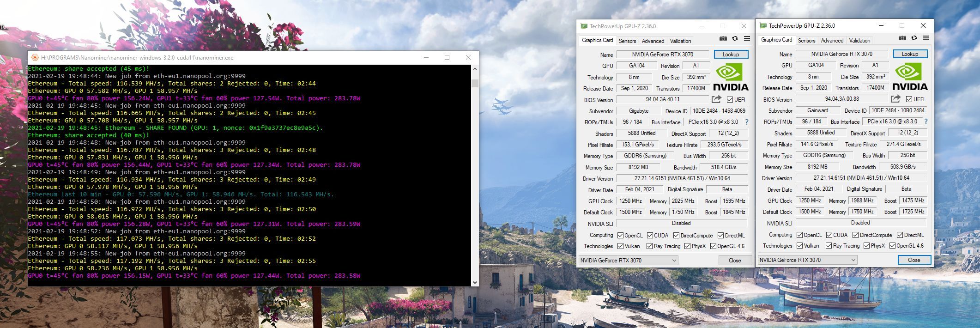Click nanominer scrollbar up arrow
This screenshot has height=328, width=980.
click(475, 69)
